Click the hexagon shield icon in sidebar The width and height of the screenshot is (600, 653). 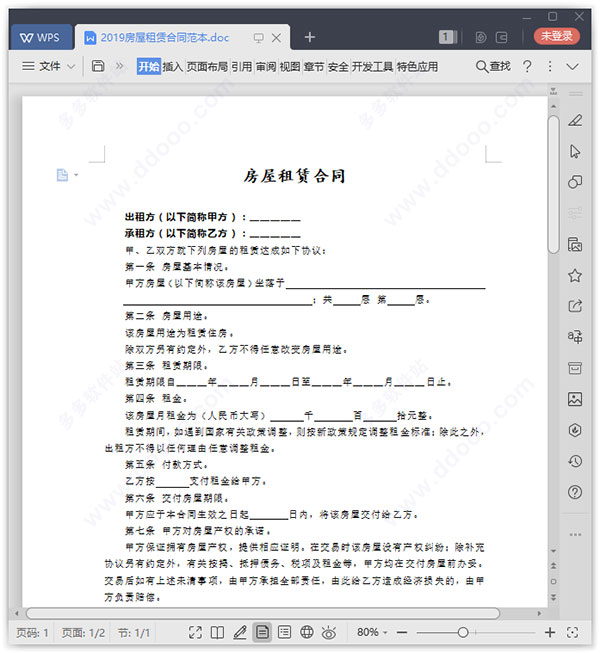point(575,430)
